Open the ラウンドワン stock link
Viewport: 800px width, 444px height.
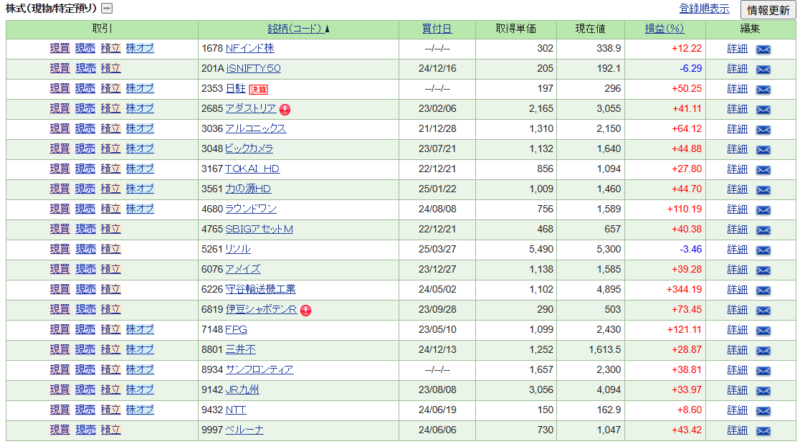pyautogui.click(x=251, y=209)
